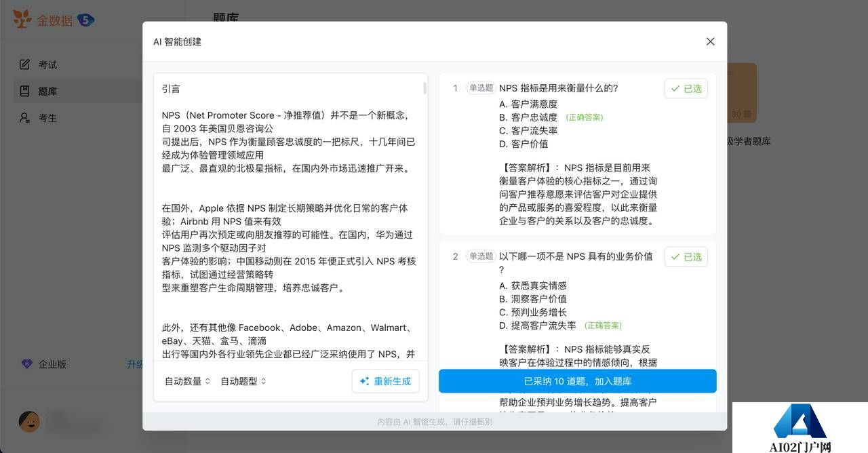The width and height of the screenshot is (868, 453).
Task: Open the 考生 menu item
Action: tap(79, 117)
